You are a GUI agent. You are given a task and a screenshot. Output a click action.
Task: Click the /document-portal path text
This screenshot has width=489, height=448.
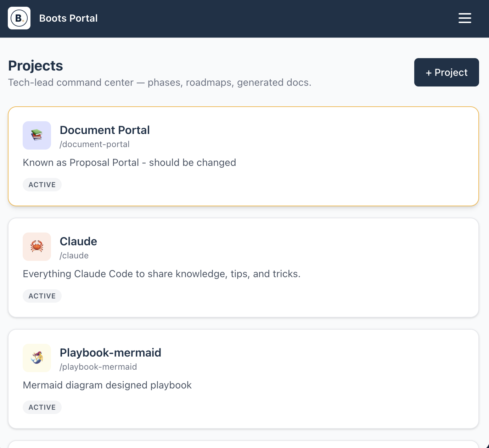pos(95,144)
